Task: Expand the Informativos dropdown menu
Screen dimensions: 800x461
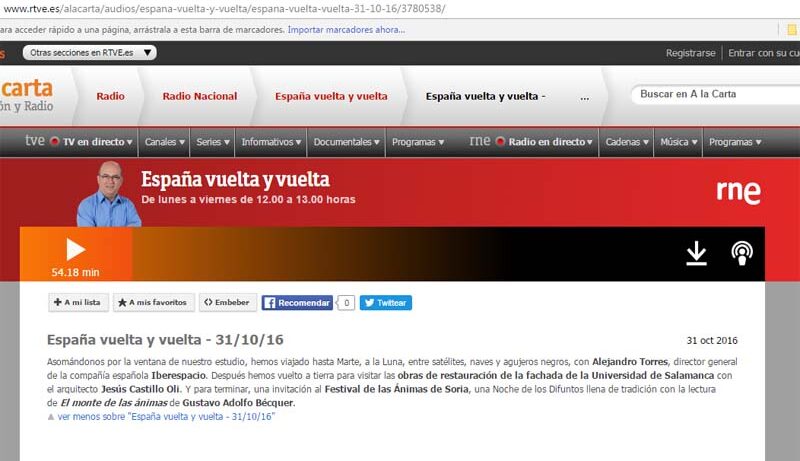Action: pos(271,142)
